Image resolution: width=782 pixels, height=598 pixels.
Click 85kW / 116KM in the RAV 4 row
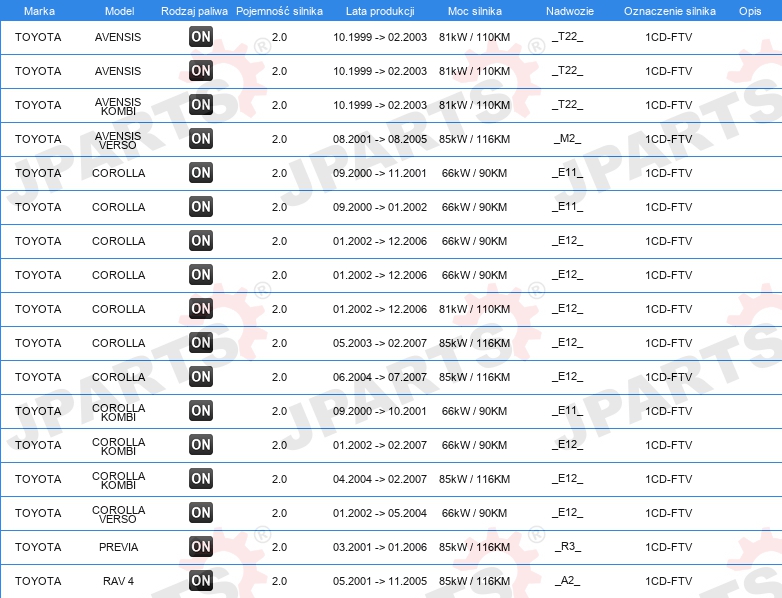(x=474, y=581)
